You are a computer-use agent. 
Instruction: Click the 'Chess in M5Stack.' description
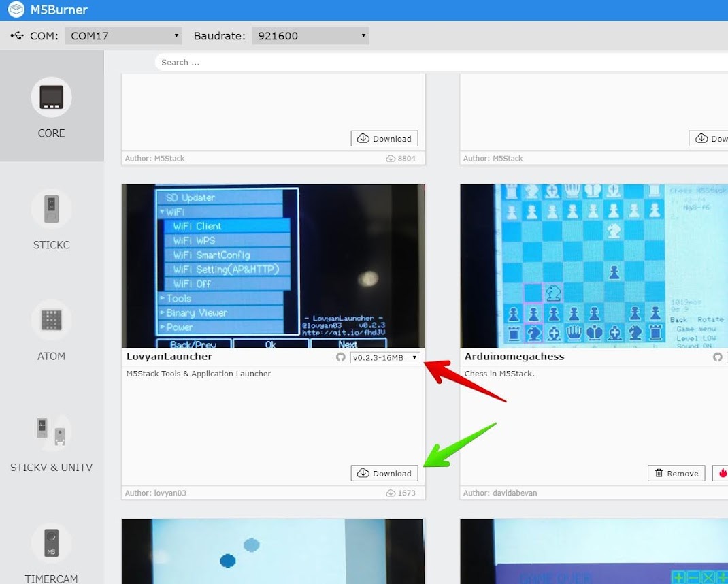click(499, 374)
